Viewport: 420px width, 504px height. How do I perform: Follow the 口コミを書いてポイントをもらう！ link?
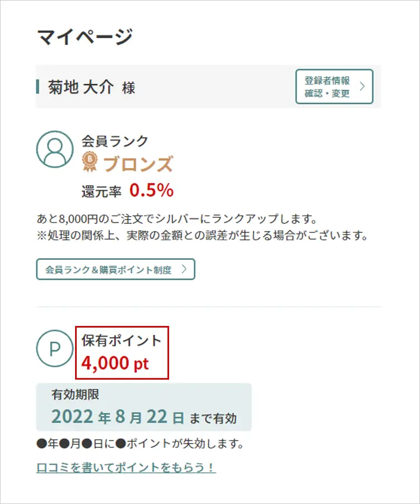coord(126,467)
